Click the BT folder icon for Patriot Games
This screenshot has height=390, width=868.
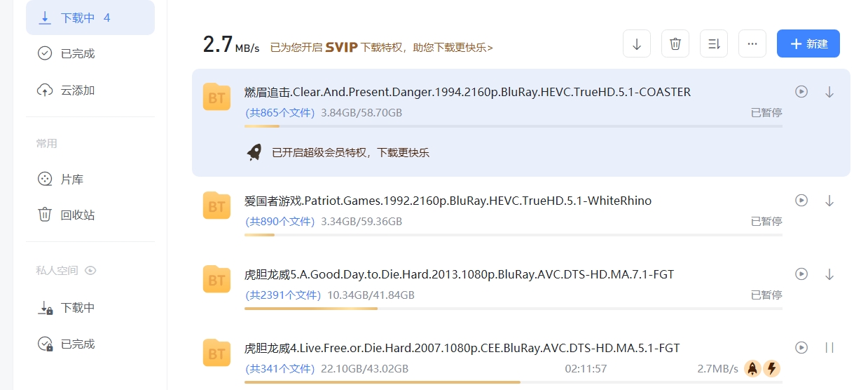tap(216, 206)
